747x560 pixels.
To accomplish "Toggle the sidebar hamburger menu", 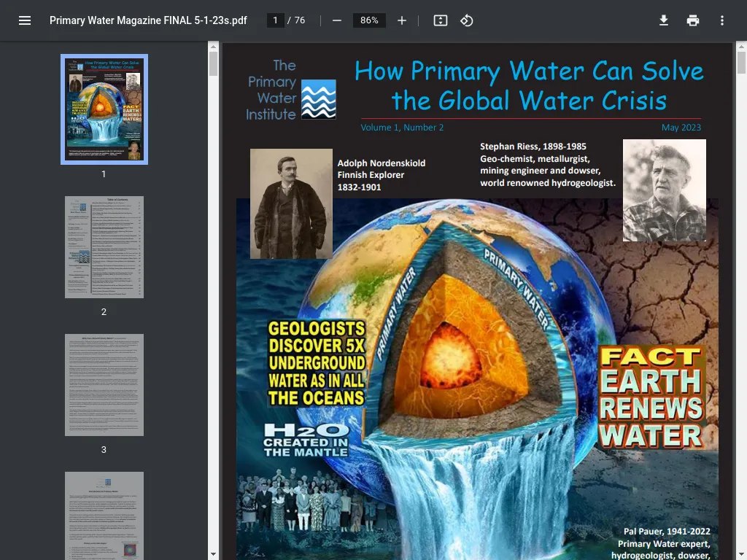I will pyautogui.click(x=25, y=20).
